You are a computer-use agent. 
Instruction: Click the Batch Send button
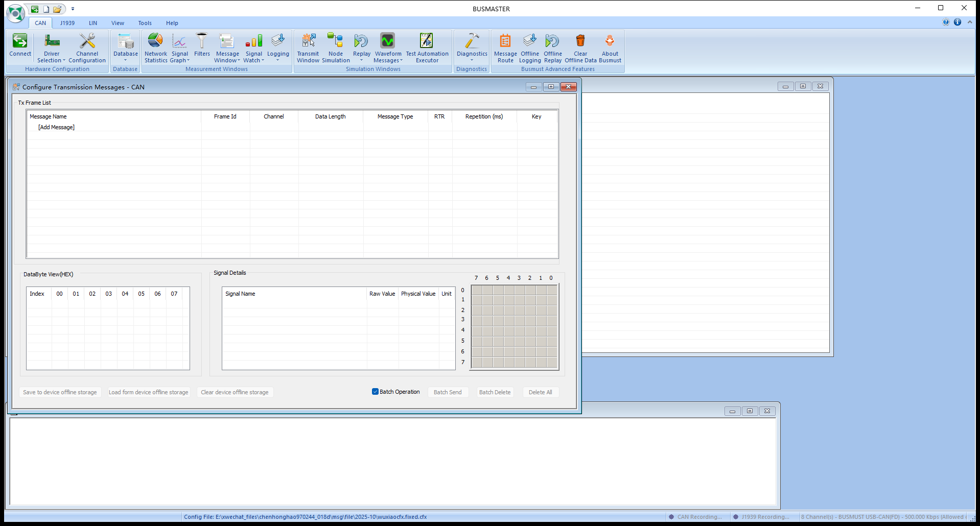pos(448,392)
